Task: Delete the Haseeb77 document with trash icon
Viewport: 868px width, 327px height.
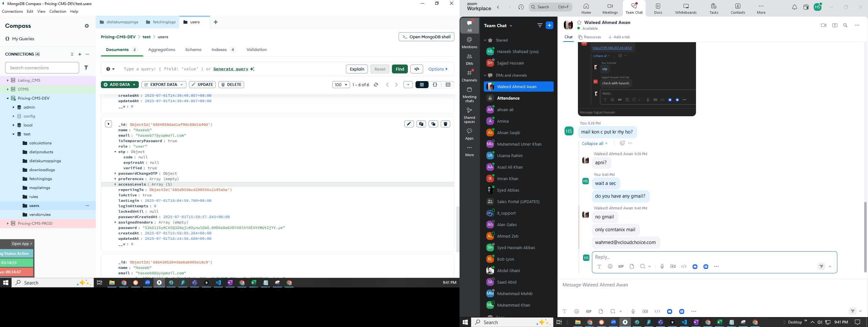Action: click(445, 124)
